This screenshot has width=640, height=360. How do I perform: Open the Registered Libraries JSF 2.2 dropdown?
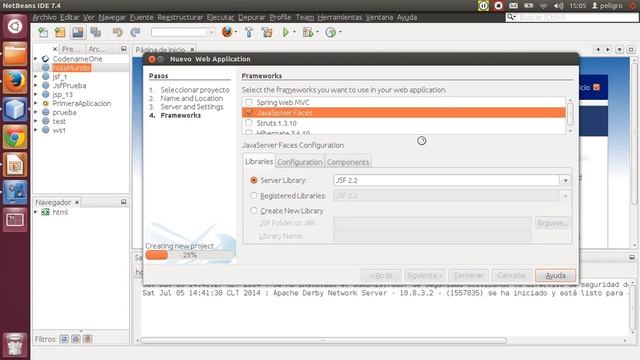coord(565,196)
